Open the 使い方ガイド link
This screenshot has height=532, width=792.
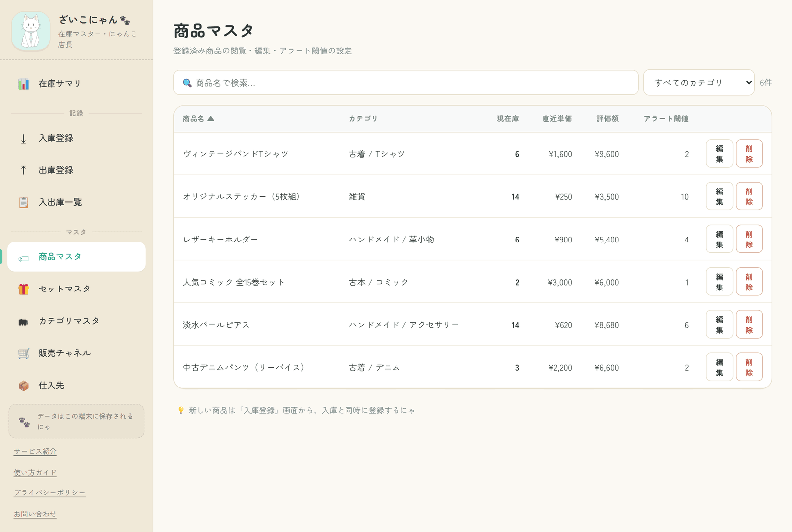(x=35, y=472)
